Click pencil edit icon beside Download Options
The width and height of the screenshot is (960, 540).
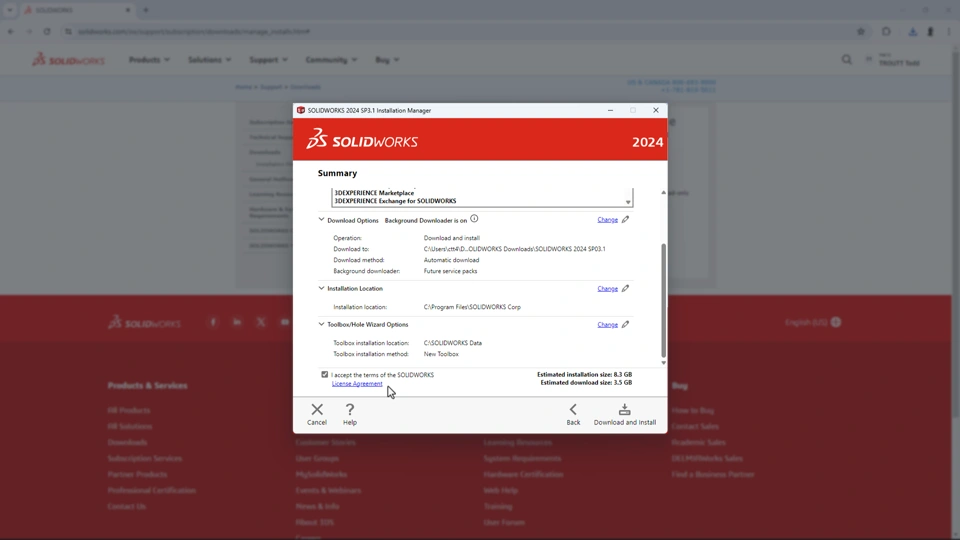point(625,219)
